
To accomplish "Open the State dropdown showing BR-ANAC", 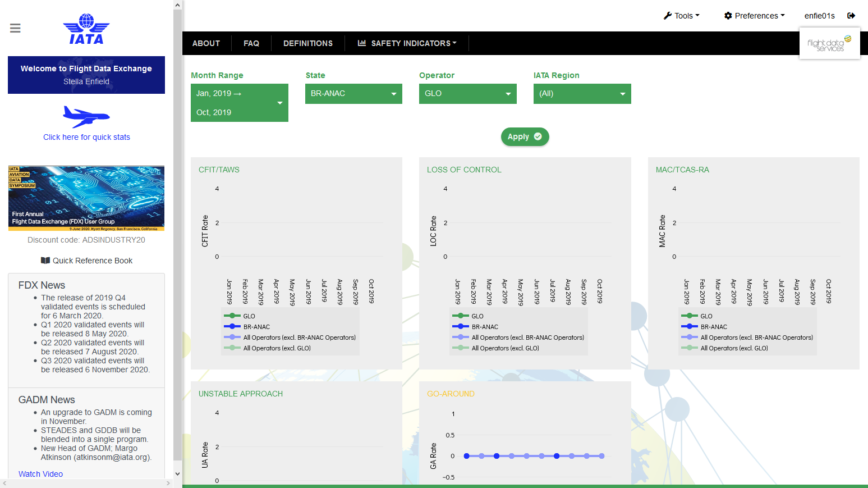I will [353, 94].
